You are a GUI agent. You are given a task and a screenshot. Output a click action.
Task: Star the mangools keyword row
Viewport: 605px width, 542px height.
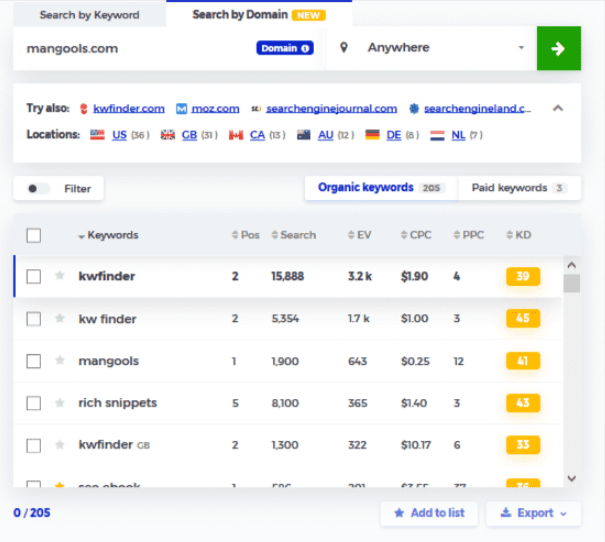60,361
